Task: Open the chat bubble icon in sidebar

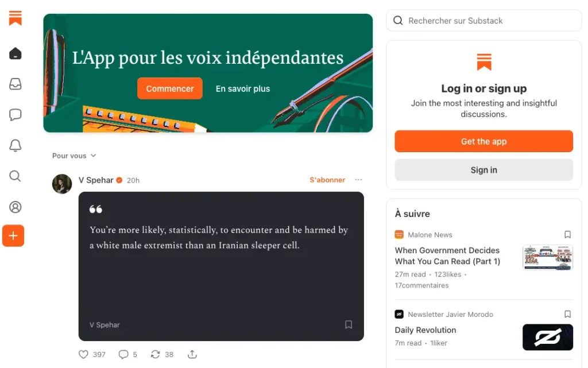Action: 16,115
